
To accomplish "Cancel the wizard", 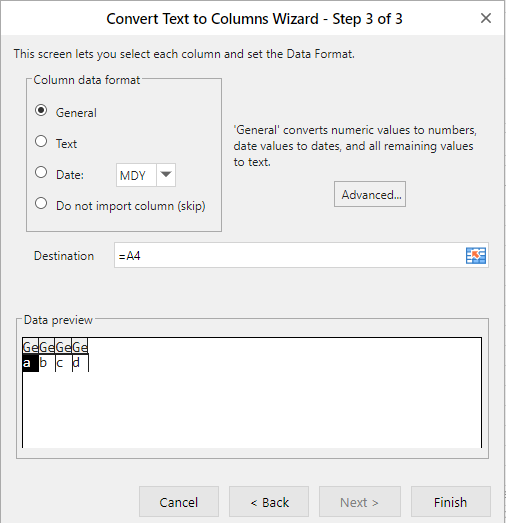I will click(179, 502).
